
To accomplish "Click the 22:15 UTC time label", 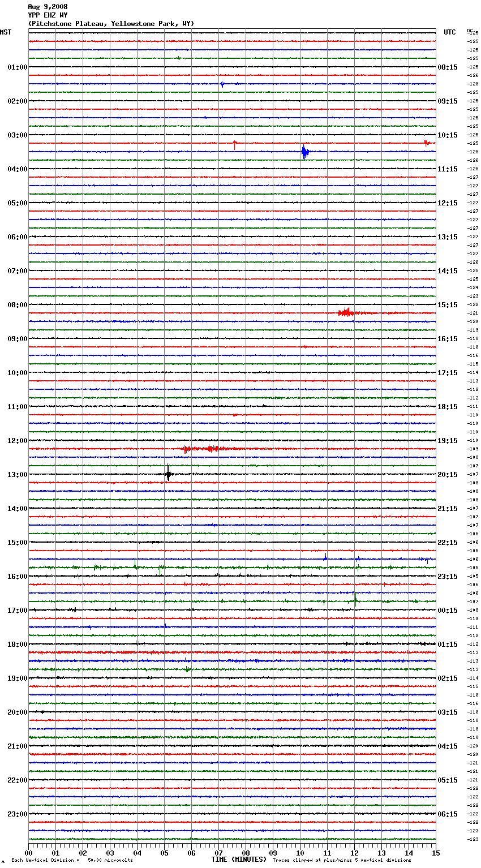I will click(x=448, y=543).
